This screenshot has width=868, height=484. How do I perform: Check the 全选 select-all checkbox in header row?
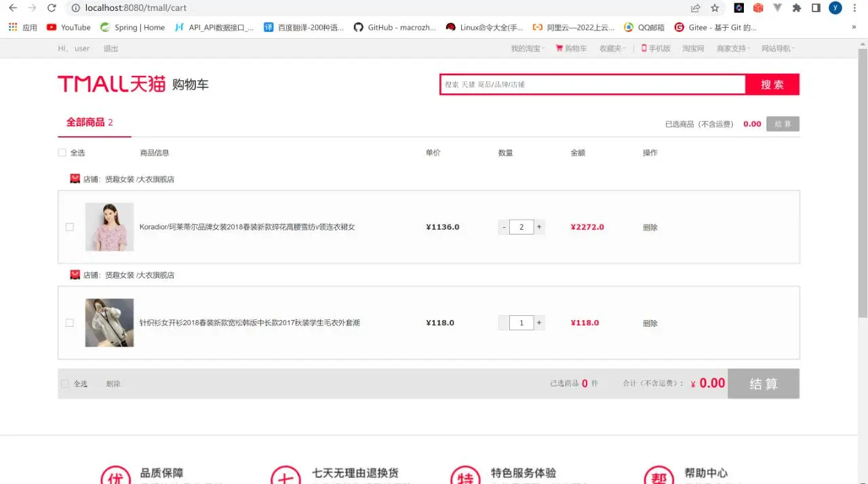(62, 153)
